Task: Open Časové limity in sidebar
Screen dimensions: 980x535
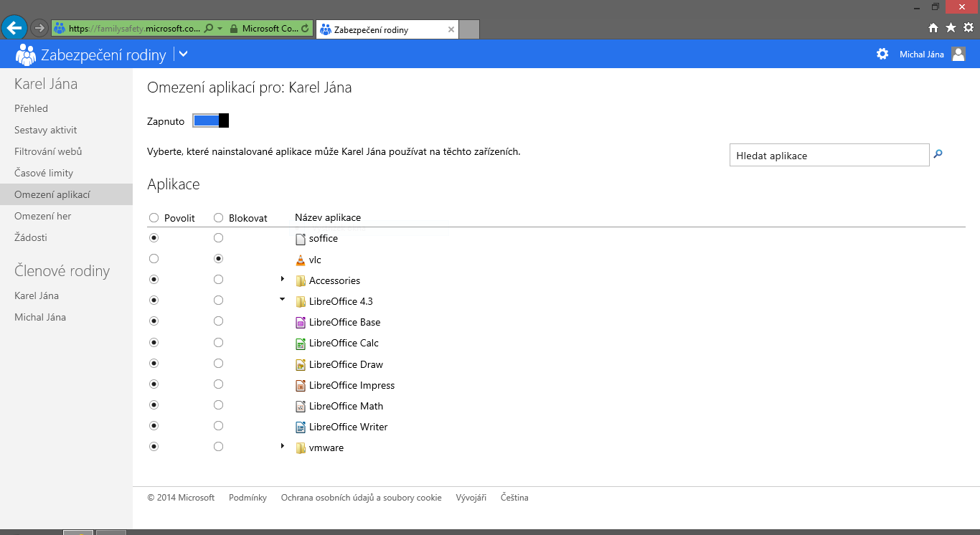Action: point(44,173)
